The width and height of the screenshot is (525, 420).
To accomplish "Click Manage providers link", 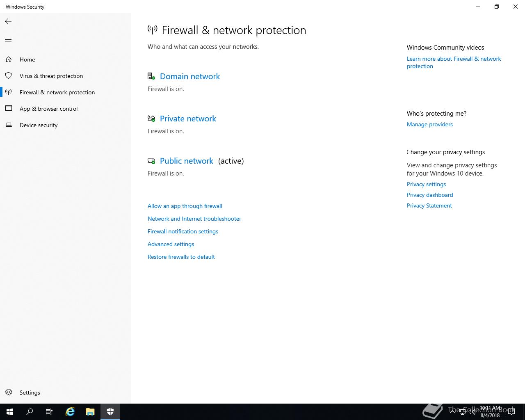I will (x=430, y=124).
